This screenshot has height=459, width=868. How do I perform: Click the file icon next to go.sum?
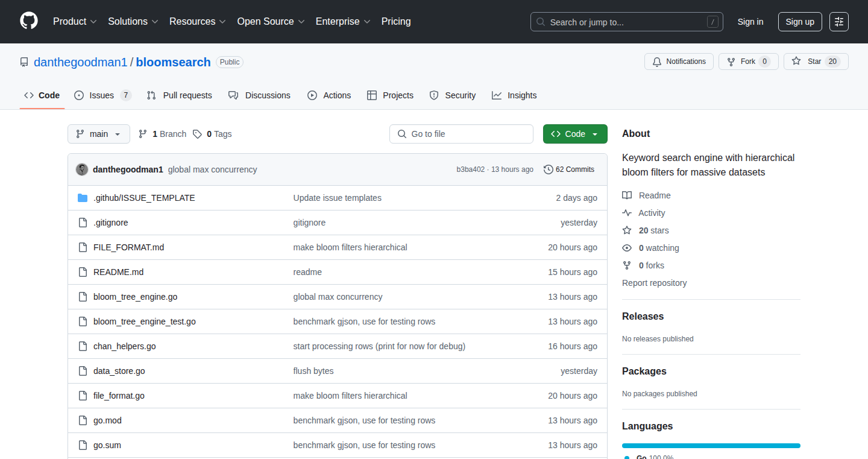pos(83,445)
